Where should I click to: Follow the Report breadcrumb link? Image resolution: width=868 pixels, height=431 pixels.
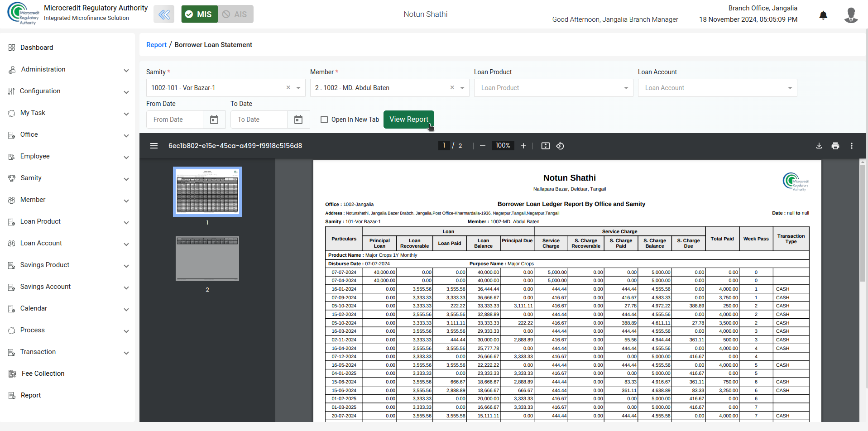pos(156,45)
